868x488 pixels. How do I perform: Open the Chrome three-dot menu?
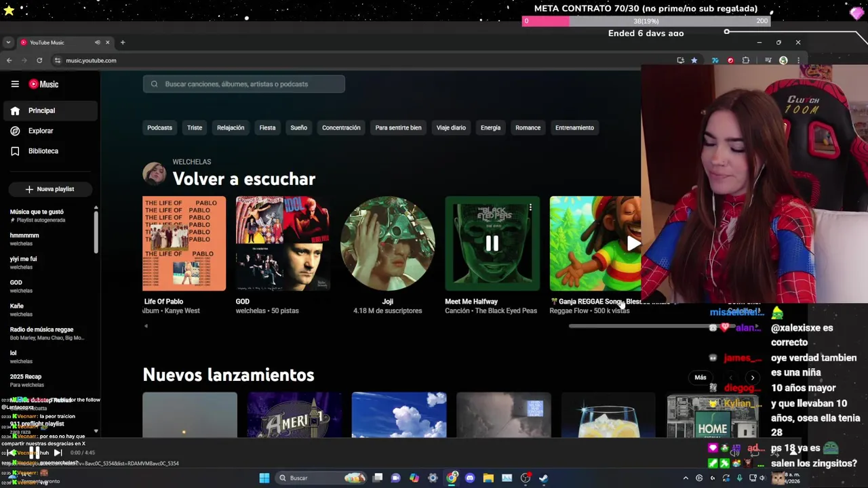798,60
